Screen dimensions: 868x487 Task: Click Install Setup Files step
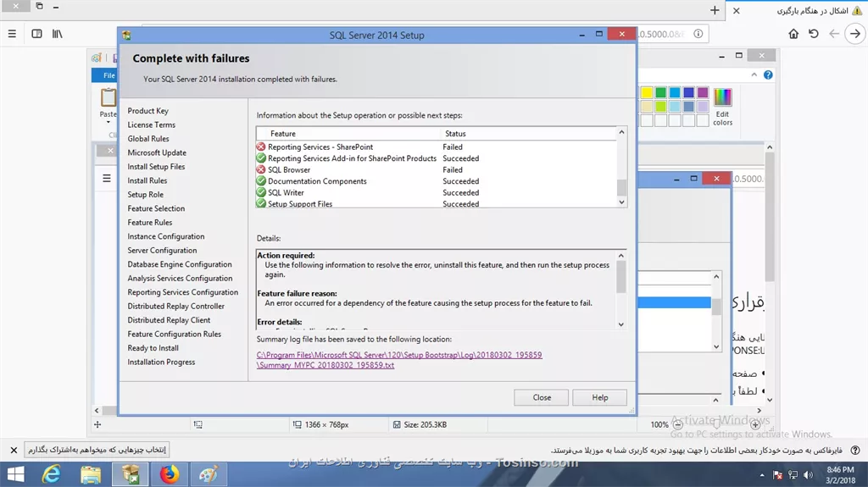156,167
